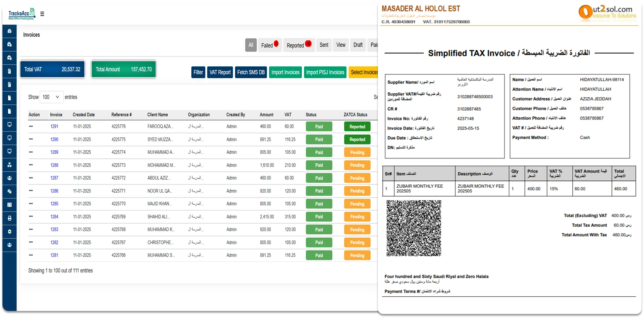Image resolution: width=644 pixels, height=318 pixels.
Task: Open invoice 1281 link
Action: click(54, 255)
